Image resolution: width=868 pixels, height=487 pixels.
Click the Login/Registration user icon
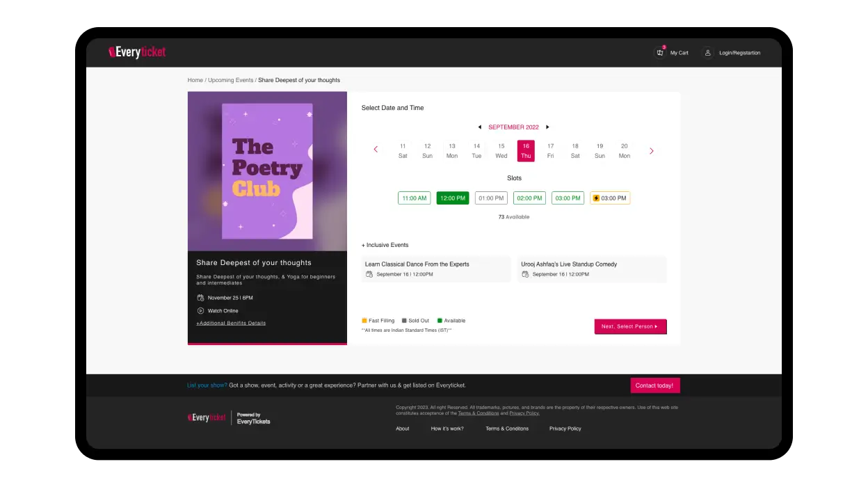point(707,53)
